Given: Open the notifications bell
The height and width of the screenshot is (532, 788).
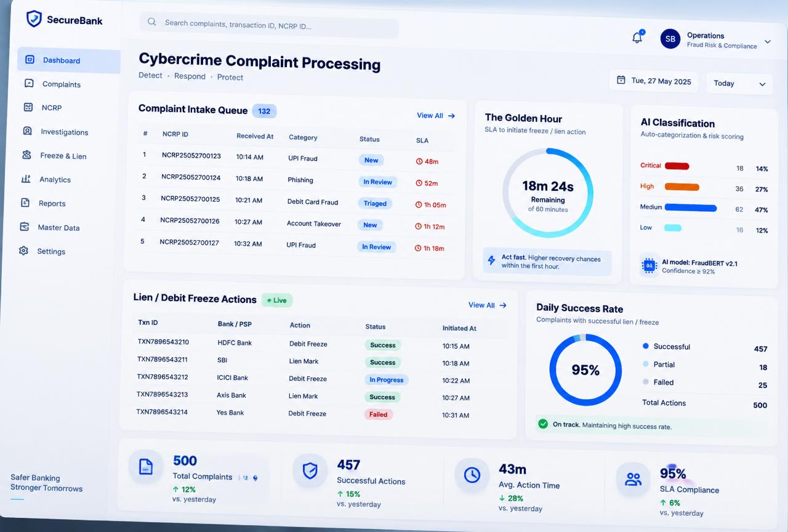Looking at the screenshot, I should click(x=637, y=38).
